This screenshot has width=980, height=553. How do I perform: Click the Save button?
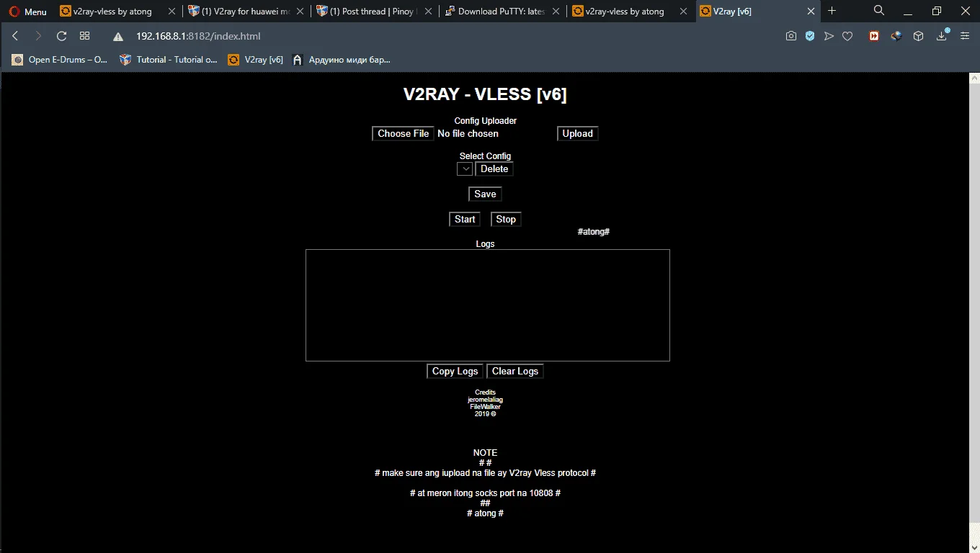pyautogui.click(x=485, y=194)
